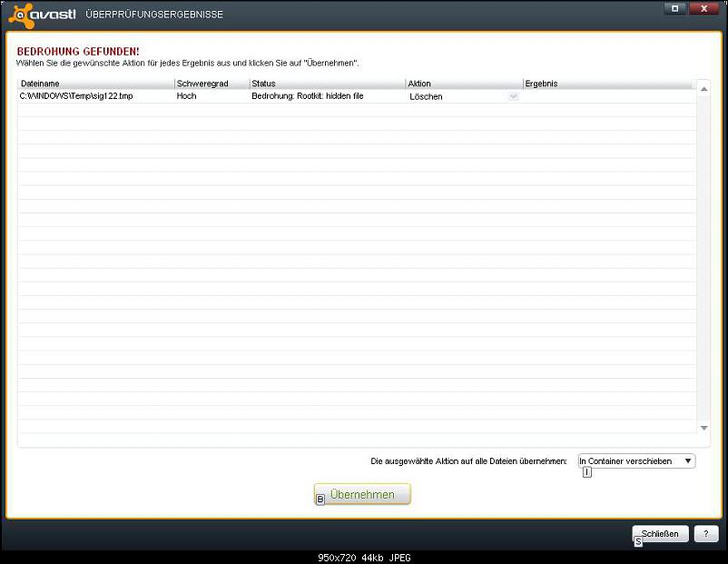Screen dimensions: 728x564
Task: Click the Aktion column header
Action: point(463,84)
